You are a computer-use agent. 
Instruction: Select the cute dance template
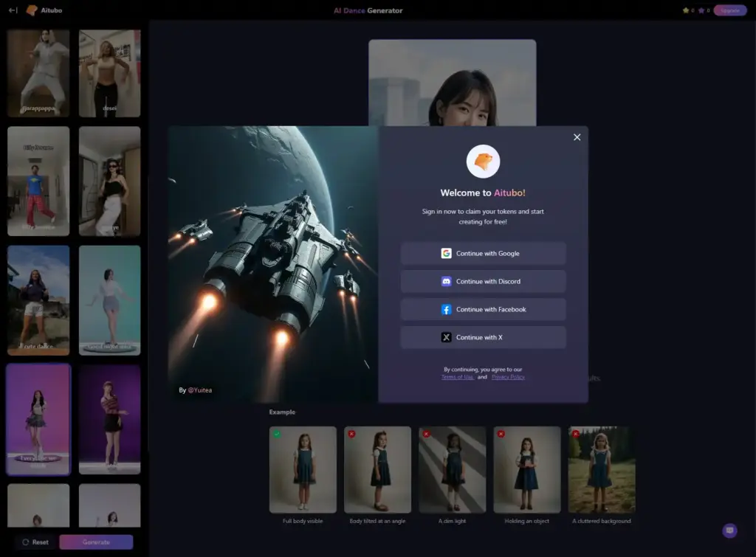pos(38,300)
